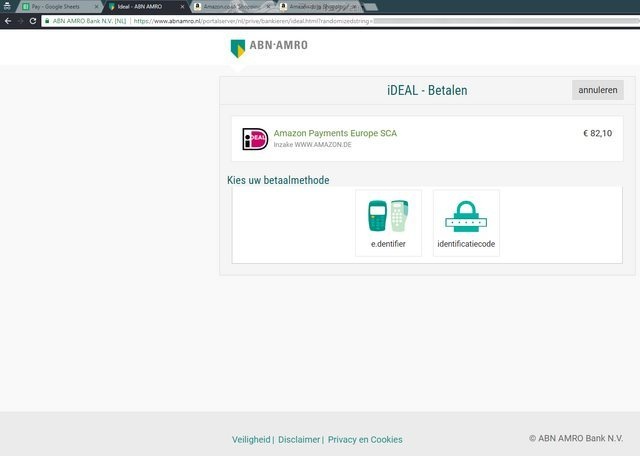Open the Veiligheid footer link
Image resolution: width=640 pixels, height=456 pixels.
coord(251,440)
